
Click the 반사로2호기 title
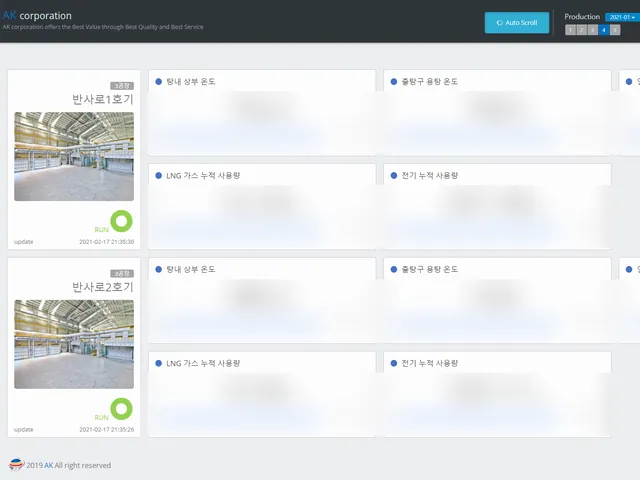point(103,287)
